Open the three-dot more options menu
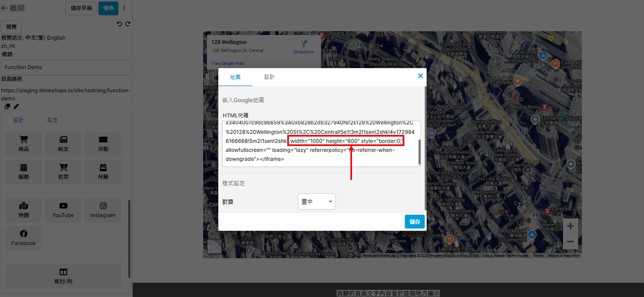This screenshot has height=297, width=644. tap(124, 8)
